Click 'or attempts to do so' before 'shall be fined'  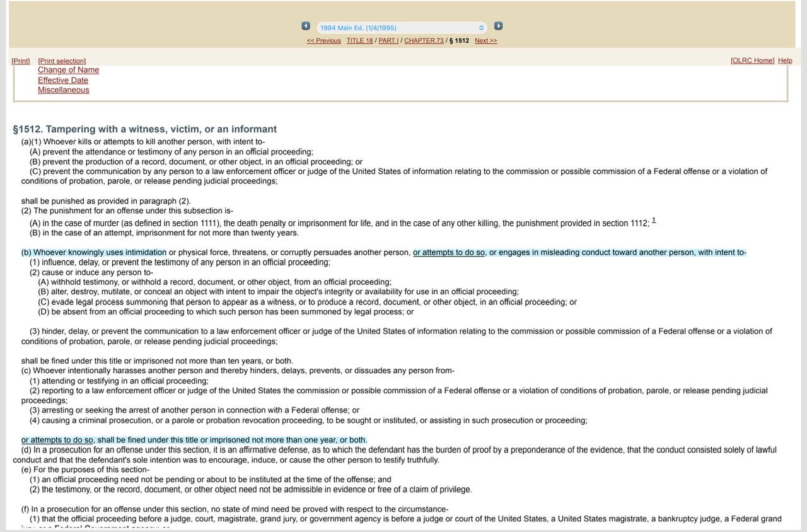[x=57, y=440]
